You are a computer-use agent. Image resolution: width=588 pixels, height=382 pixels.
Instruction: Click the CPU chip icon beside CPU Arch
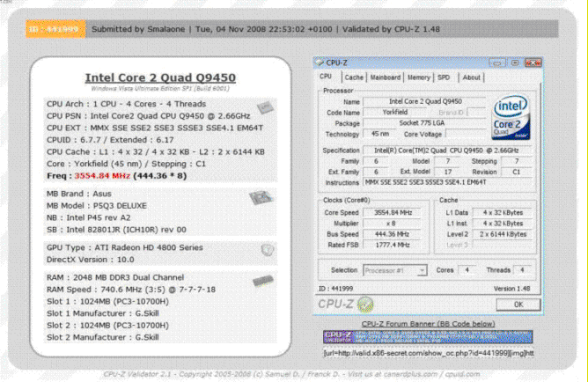point(265,108)
